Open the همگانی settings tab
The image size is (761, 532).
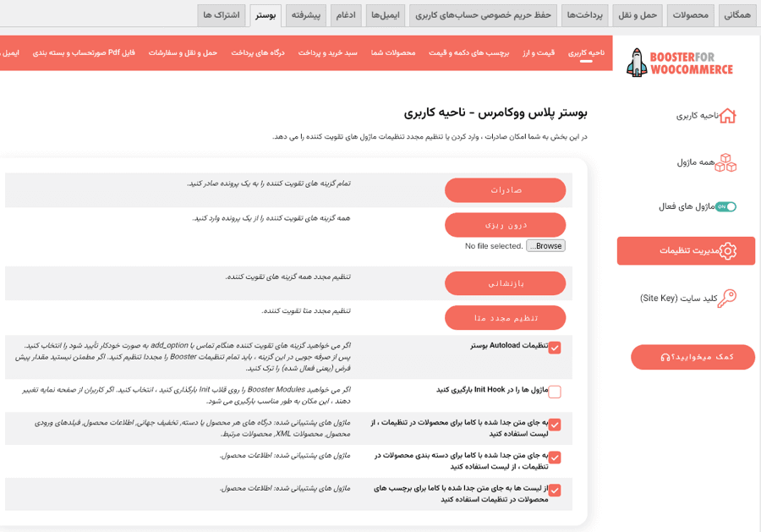click(x=736, y=15)
